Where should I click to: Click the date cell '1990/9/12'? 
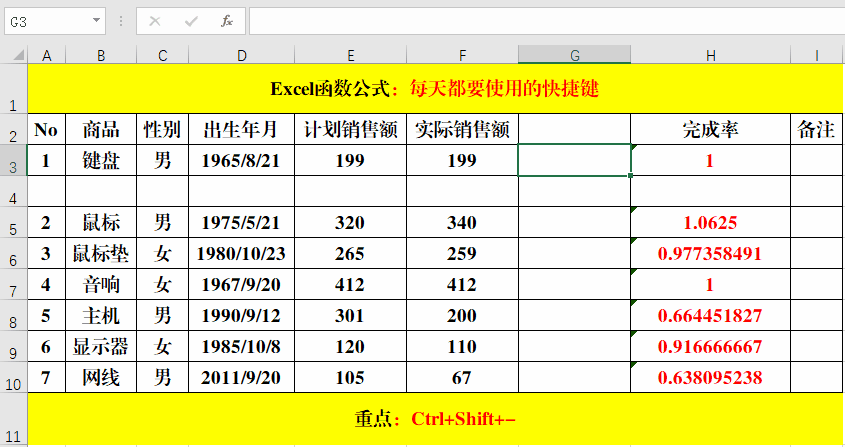[241, 315]
